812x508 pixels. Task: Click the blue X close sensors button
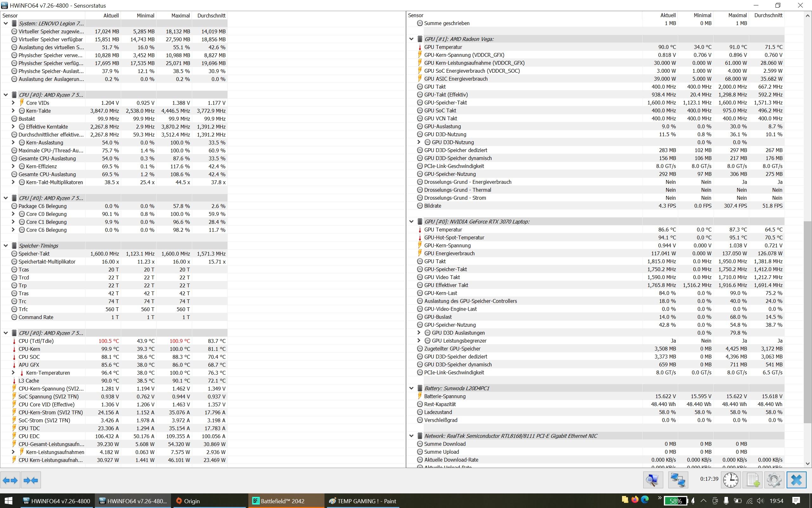click(796, 480)
